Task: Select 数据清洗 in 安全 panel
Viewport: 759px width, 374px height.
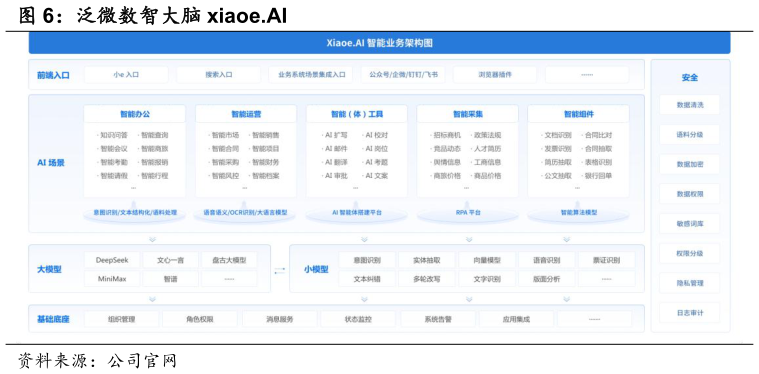Action: pyautogui.click(x=690, y=105)
